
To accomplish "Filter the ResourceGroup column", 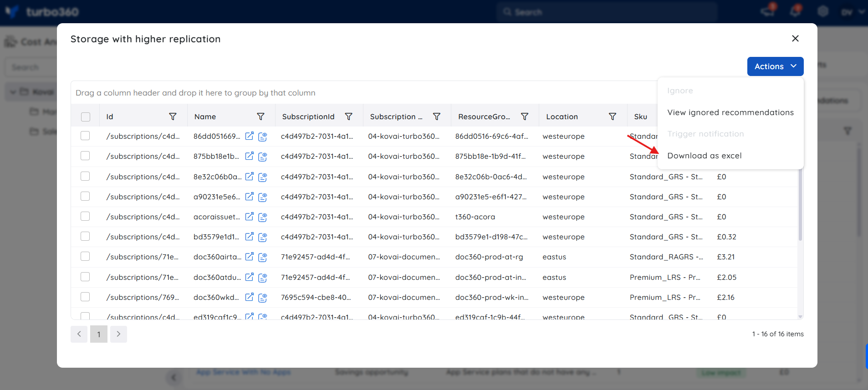I will [525, 116].
